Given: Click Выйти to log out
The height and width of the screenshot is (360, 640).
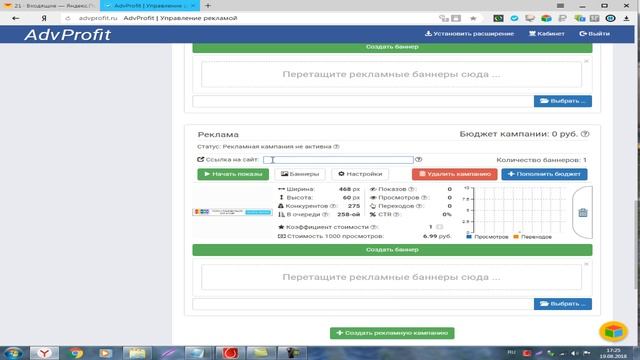Looking at the screenshot, I should 594,33.
